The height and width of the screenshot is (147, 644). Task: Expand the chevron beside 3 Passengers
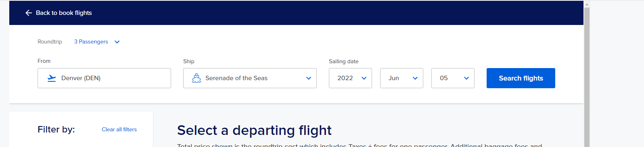click(117, 42)
